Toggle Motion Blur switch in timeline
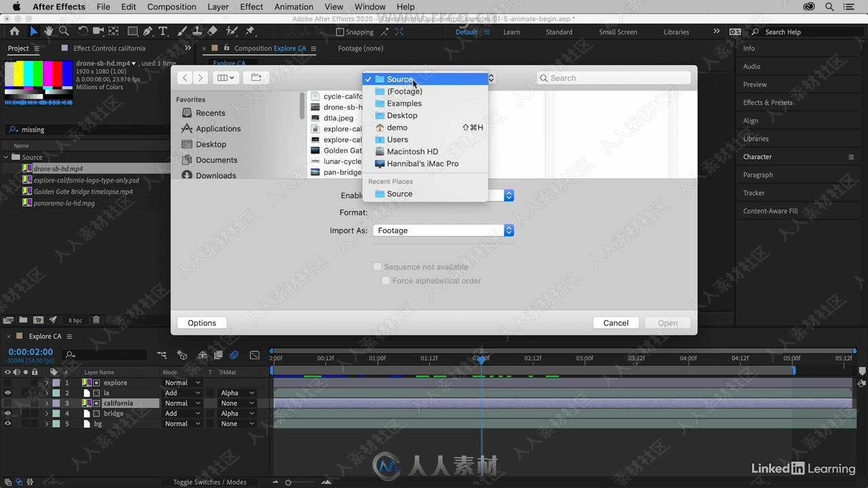Screen dimensions: 868x488 [234, 354]
